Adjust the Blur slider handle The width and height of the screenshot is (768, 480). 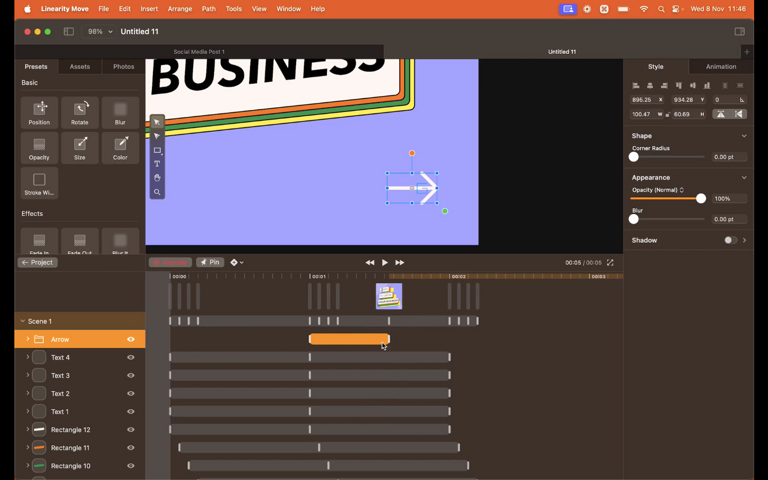point(634,219)
